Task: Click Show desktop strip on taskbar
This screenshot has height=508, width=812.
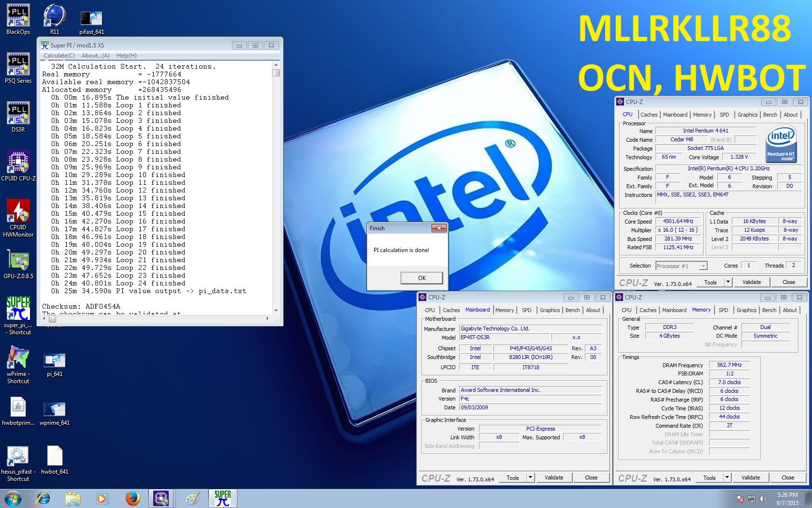Action: pos(809,498)
